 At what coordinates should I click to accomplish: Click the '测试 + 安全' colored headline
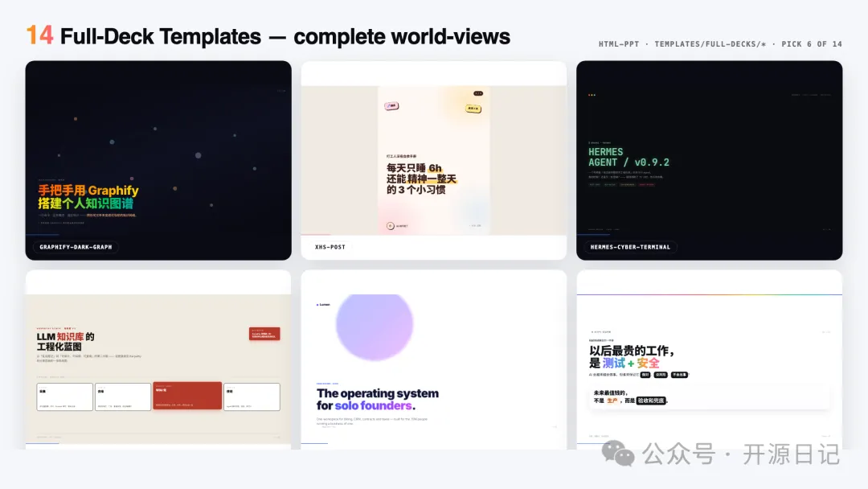click(631, 364)
